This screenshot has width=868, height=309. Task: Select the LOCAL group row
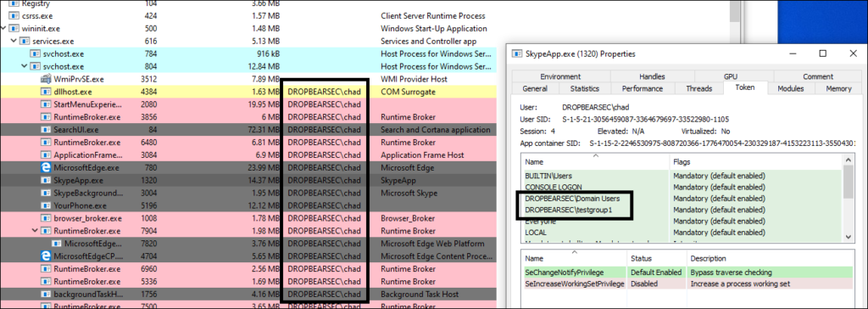[x=682, y=232]
